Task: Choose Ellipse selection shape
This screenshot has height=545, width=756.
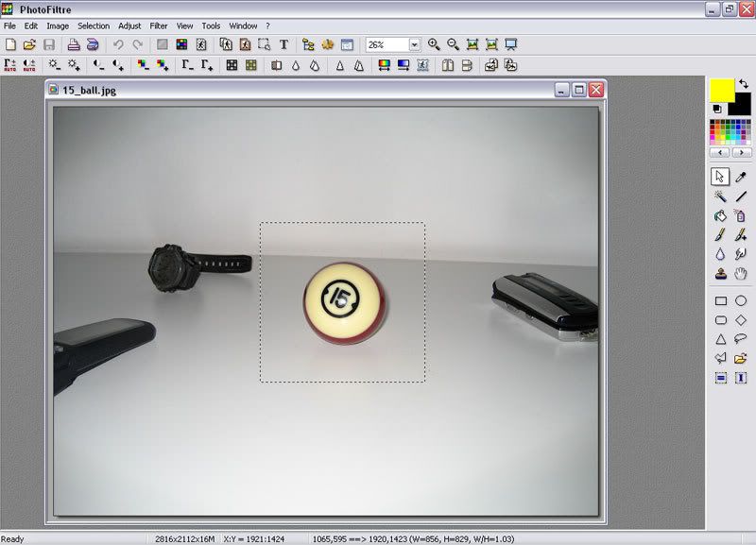Action: 741,300
